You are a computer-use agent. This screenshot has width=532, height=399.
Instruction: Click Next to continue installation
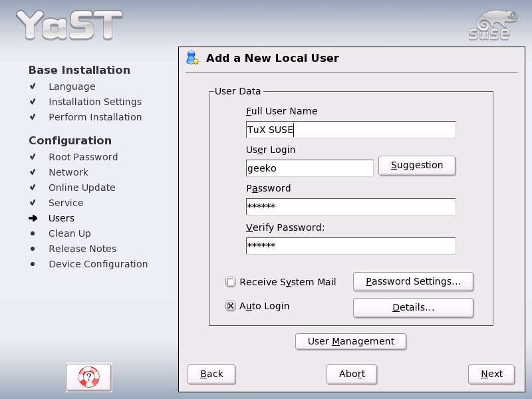pos(491,374)
